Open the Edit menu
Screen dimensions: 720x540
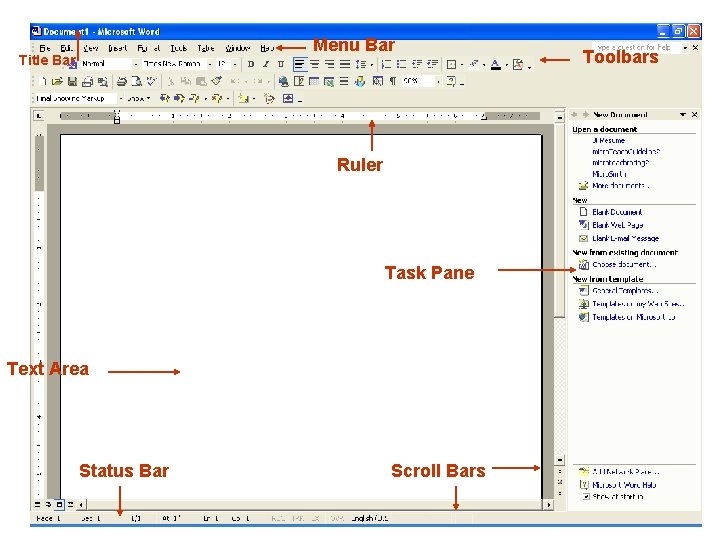pyautogui.click(x=67, y=48)
